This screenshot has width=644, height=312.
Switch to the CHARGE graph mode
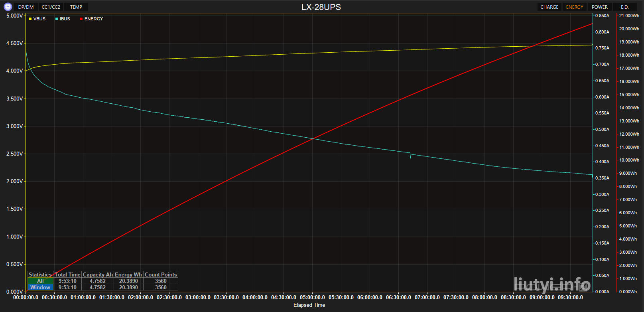pos(549,7)
